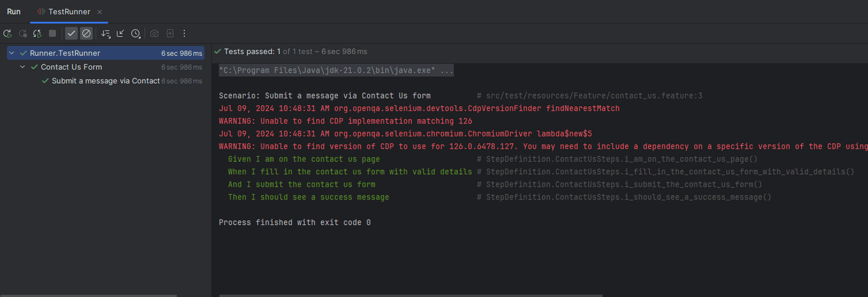Click the console horizontal scrollbar
This screenshot has height=297, width=868.
[410, 295]
